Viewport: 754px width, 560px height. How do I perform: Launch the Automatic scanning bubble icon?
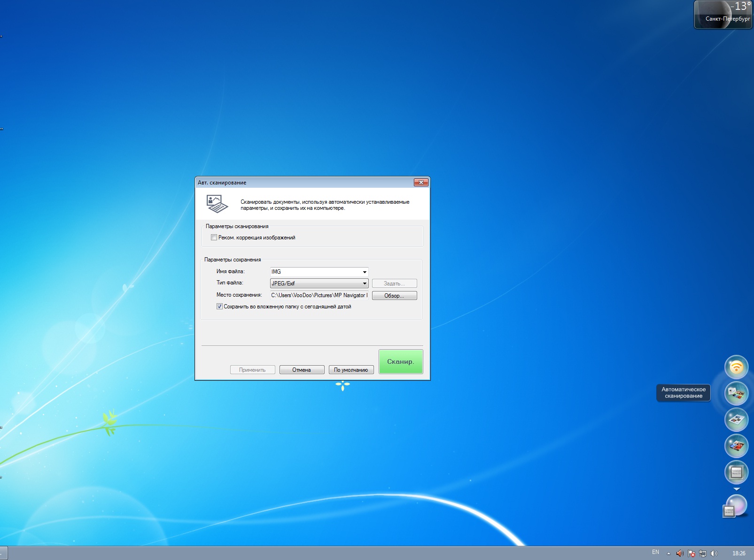[736, 393]
